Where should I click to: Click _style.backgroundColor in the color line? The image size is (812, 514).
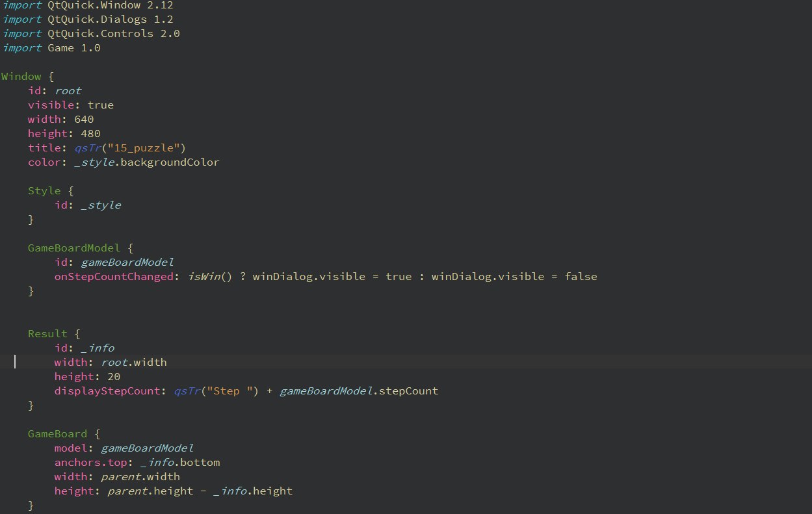click(147, 162)
